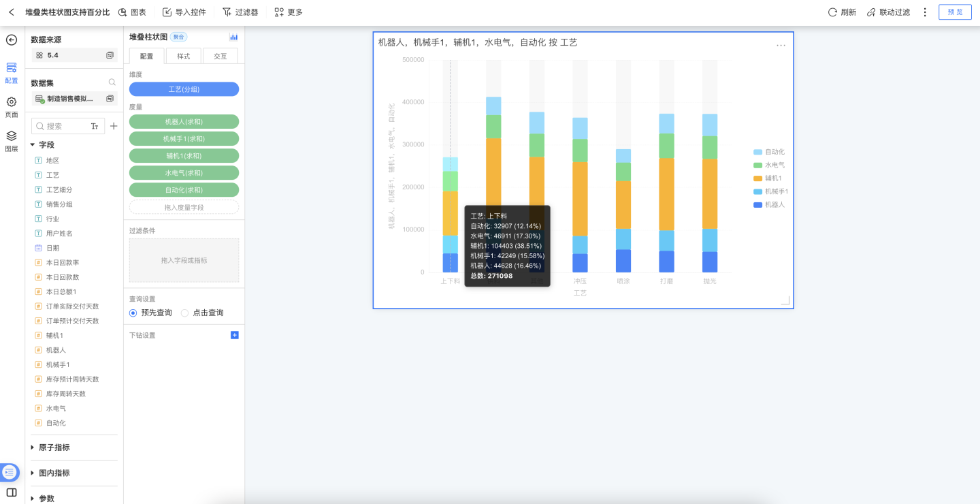Open the 页面 page settings sidebar icon
The image size is (980, 504).
[12, 107]
